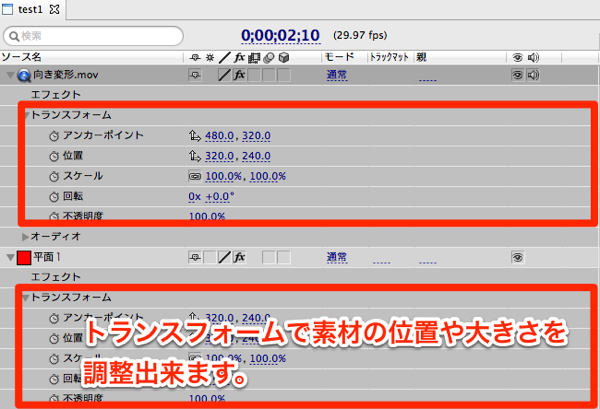Expand the オーディオ group

point(25,237)
